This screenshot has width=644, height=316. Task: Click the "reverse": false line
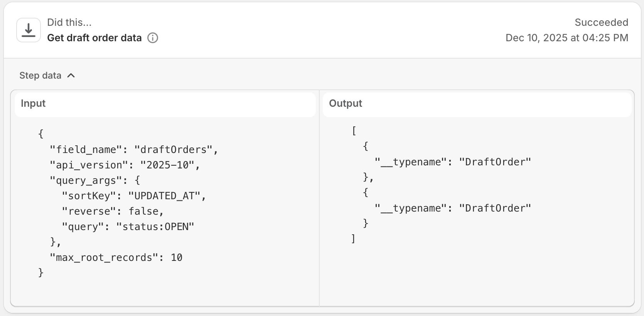pos(113,211)
